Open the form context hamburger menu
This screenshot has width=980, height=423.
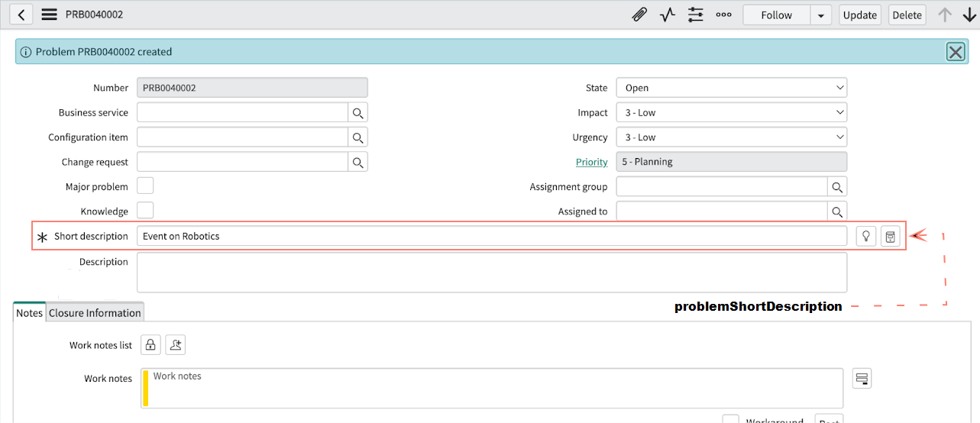49,15
